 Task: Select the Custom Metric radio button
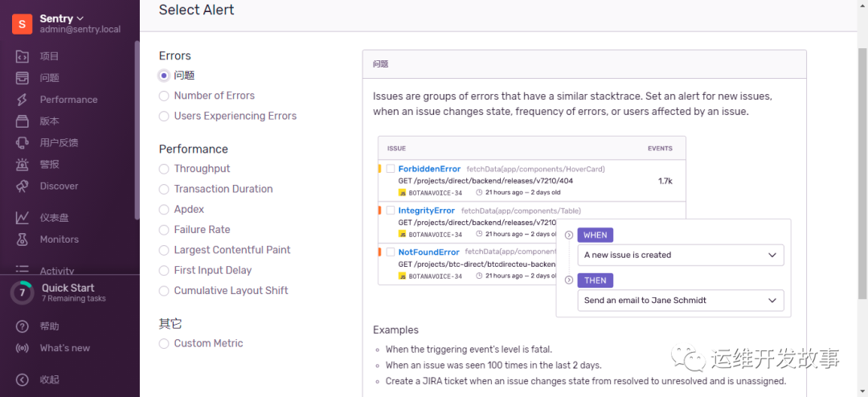164,343
